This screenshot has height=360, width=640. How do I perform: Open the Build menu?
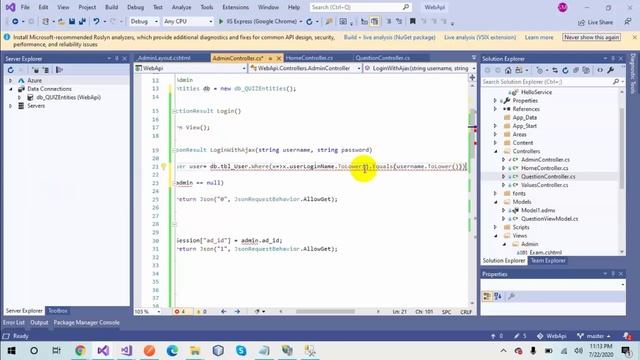111,7
